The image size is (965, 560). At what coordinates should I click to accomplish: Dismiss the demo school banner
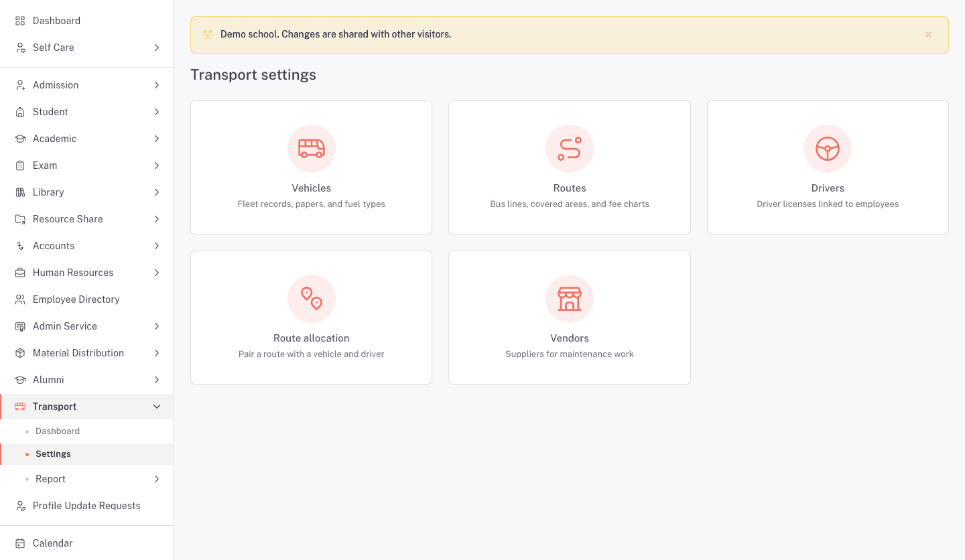coord(928,35)
